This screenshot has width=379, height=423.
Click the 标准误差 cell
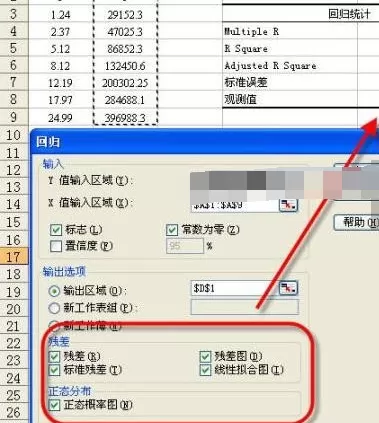(x=290, y=82)
